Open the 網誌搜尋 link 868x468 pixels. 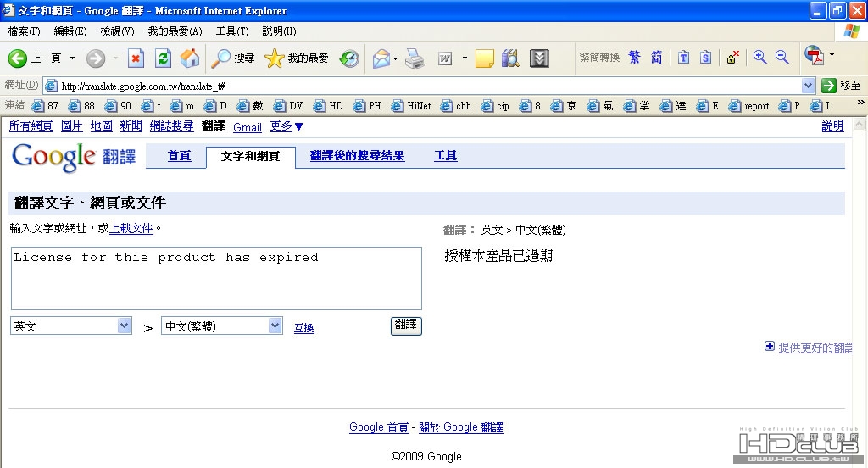tap(171, 126)
